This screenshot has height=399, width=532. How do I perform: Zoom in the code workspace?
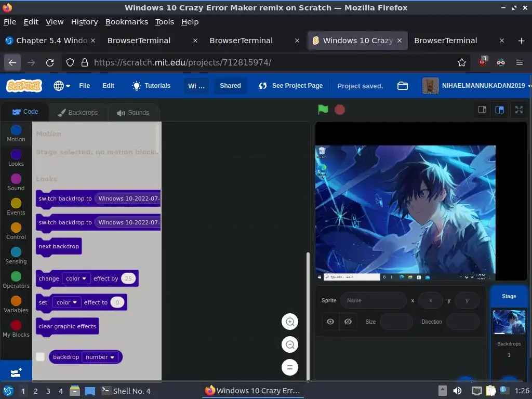click(x=290, y=322)
